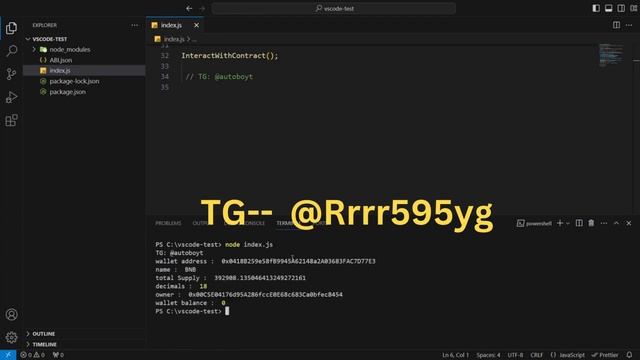Image resolution: width=640 pixels, height=360 pixels.
Task: Click the ports forwarded status item
Action: pos(58,355)
